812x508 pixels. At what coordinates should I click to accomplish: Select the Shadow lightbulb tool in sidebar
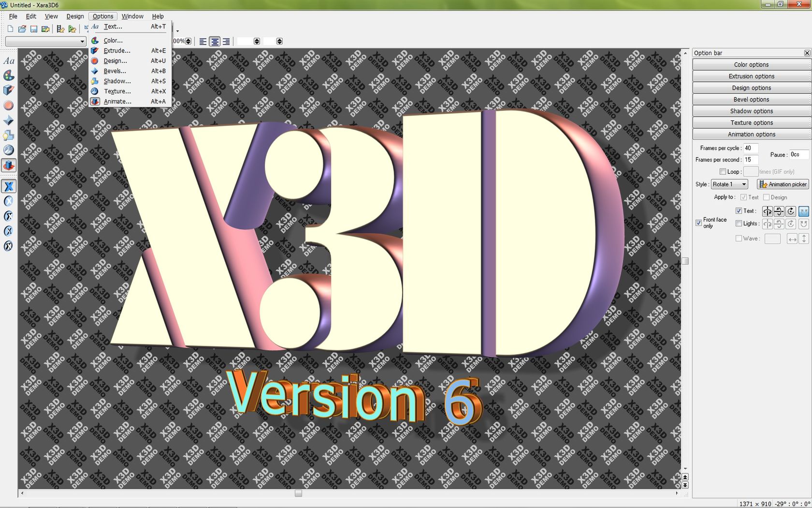click(9, 135)
